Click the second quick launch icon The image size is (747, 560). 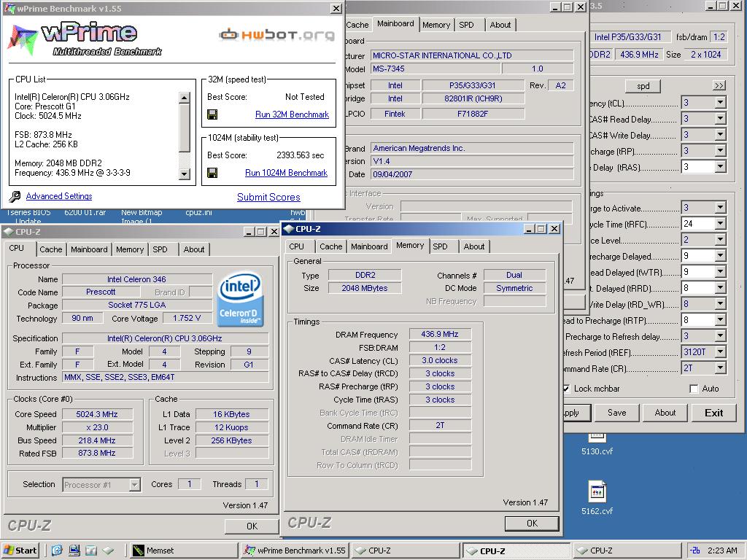74,551
